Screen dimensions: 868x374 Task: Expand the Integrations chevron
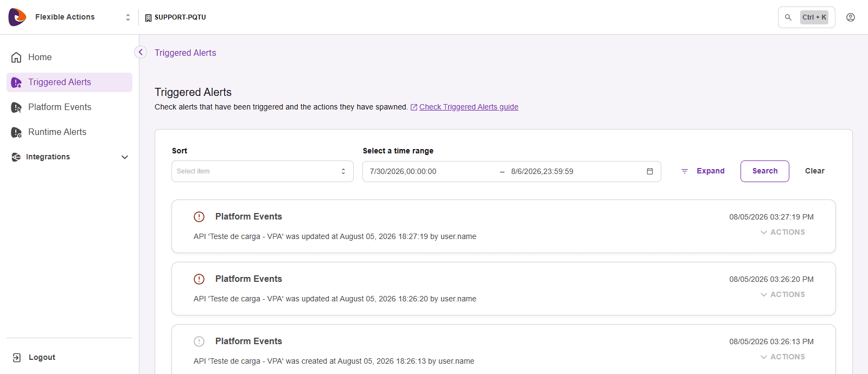(125, 157)
